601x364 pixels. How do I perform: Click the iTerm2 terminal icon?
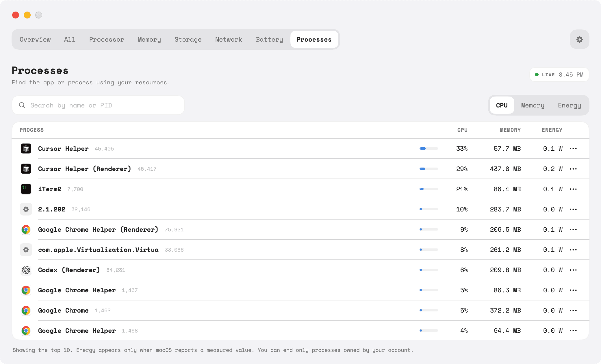click(26, 189)
